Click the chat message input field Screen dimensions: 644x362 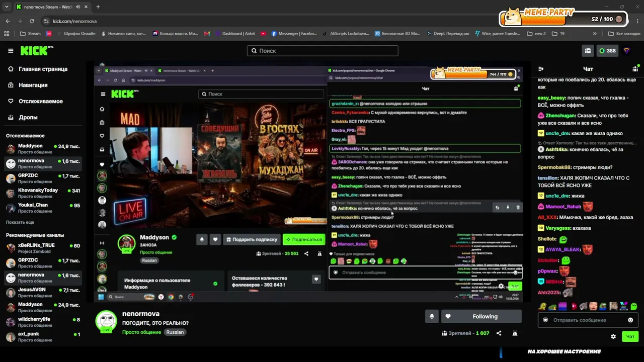click(x=588, y=320)
